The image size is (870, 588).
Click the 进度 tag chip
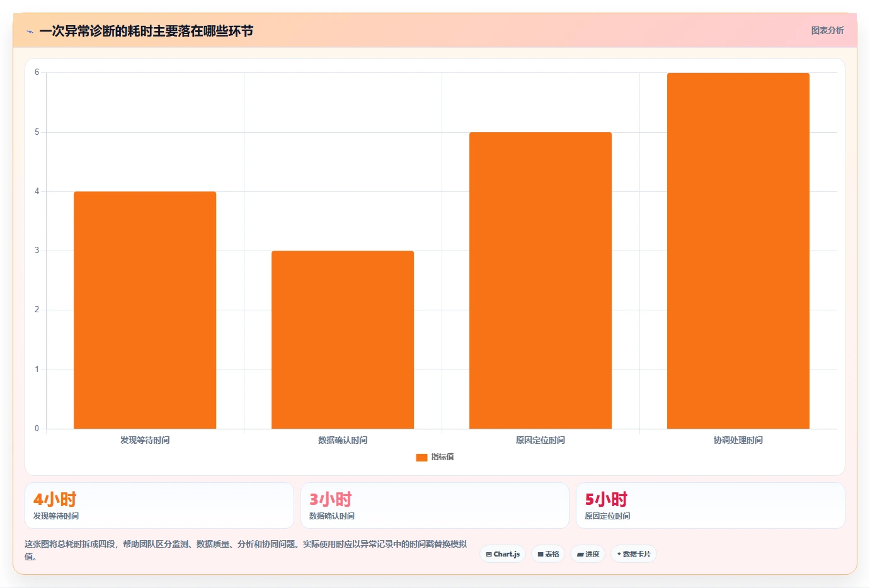click(588, 554)
